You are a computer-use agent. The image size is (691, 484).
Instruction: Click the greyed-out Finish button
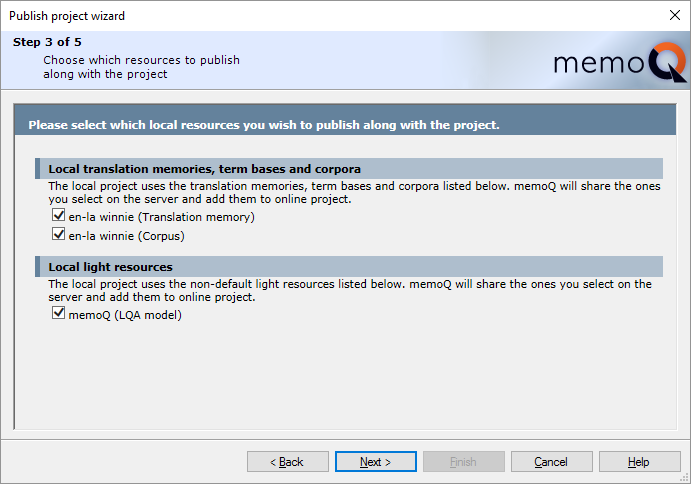[x=463, y=462]
